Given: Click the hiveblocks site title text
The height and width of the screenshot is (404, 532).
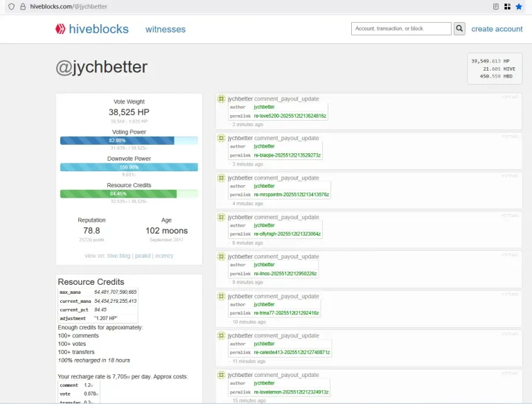Looking at the screenshot, I should point(99,29).
